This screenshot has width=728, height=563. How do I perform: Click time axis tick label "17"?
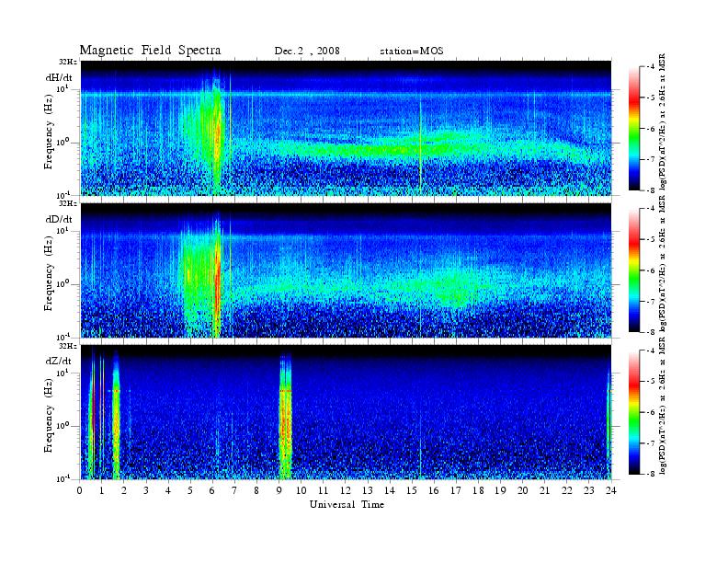point(456,490)
